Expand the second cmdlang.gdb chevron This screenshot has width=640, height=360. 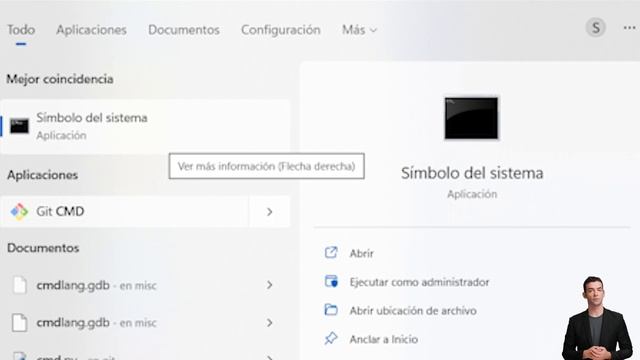(269, 323)
